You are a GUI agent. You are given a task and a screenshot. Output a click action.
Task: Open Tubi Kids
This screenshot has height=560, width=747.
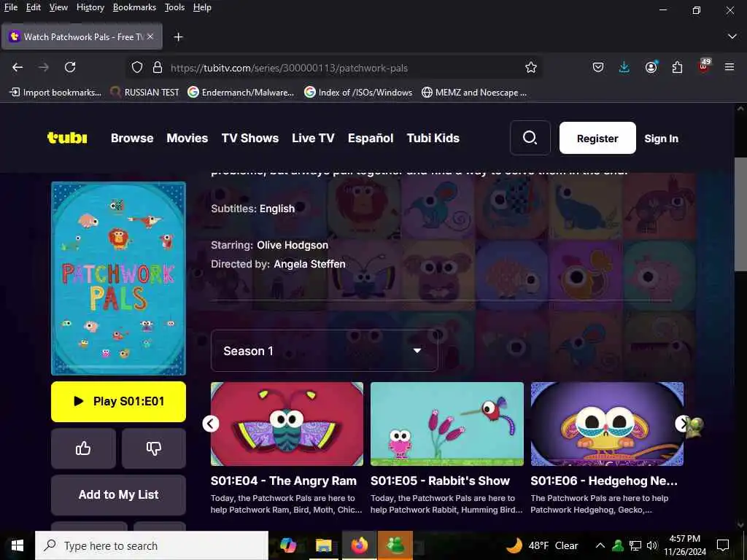click(x=433, y=138)
